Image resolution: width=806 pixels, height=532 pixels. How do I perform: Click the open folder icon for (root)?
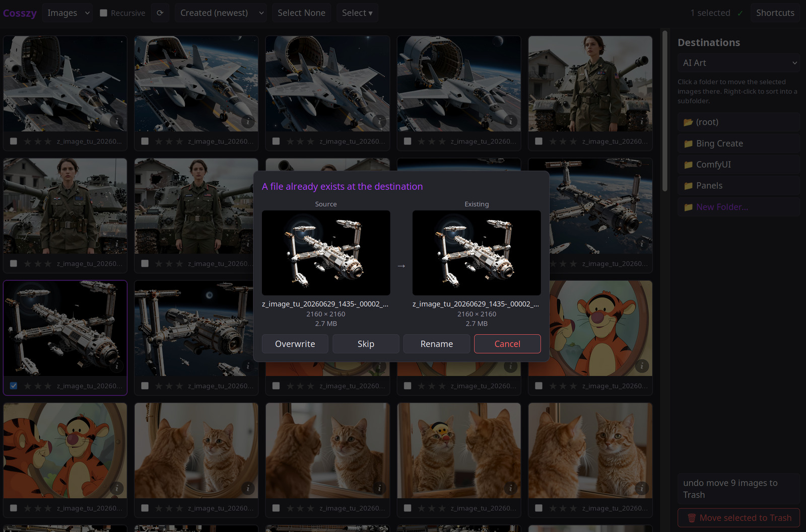[688, 122]
